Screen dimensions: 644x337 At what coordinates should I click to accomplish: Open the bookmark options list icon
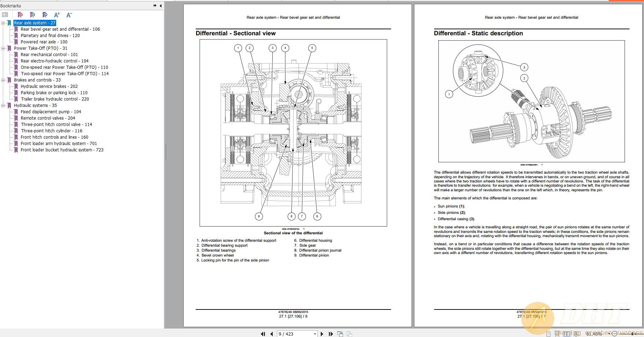5,15
